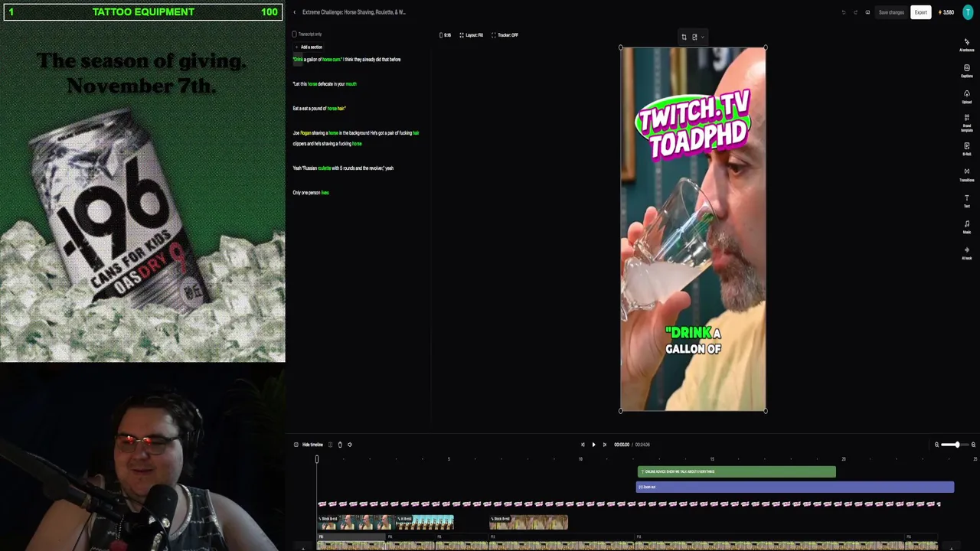Select the AI B-roll clip on timeline
Screen dimensions: 980x551
click(x=425, y=523)
